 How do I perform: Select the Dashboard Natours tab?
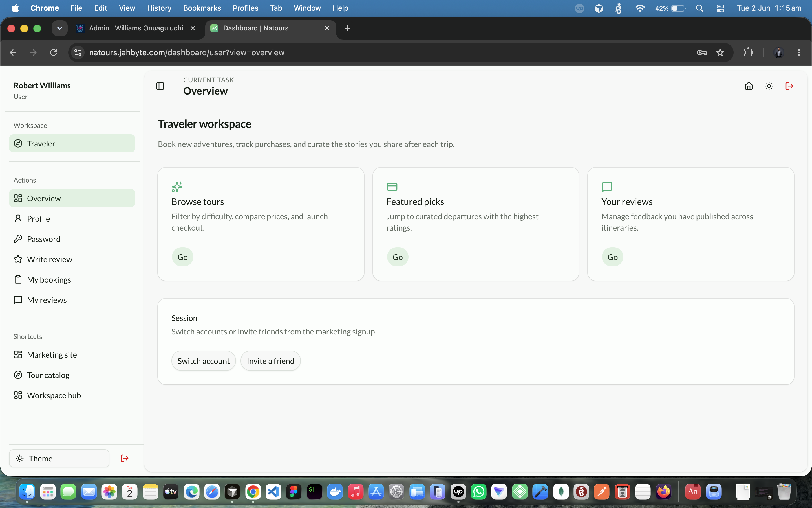(x=270, y=28)
